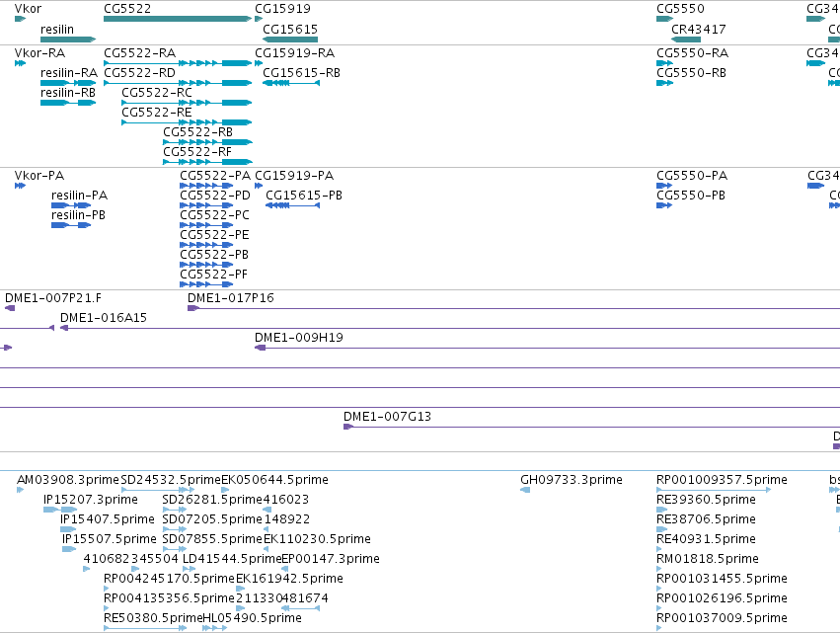
Task: Select the CG15615 gene feature bar
Action: coord(290,40)
